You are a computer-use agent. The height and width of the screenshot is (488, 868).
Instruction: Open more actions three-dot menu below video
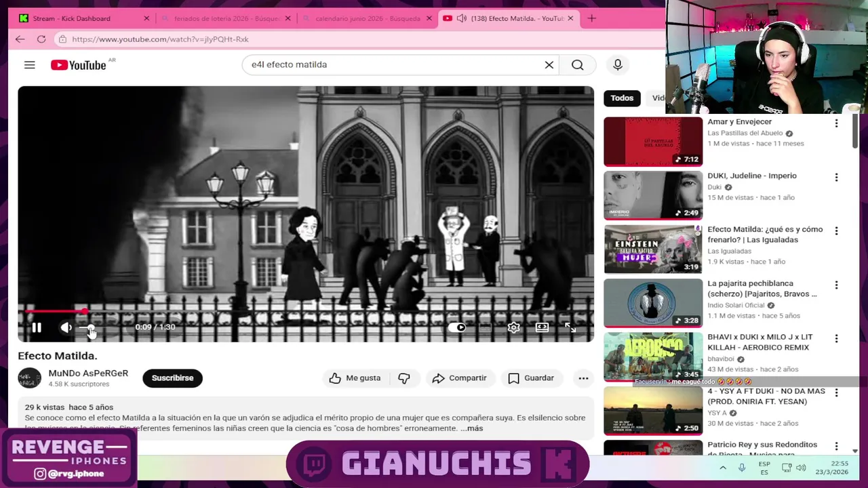pyautogui.click(x=583, y=378)
